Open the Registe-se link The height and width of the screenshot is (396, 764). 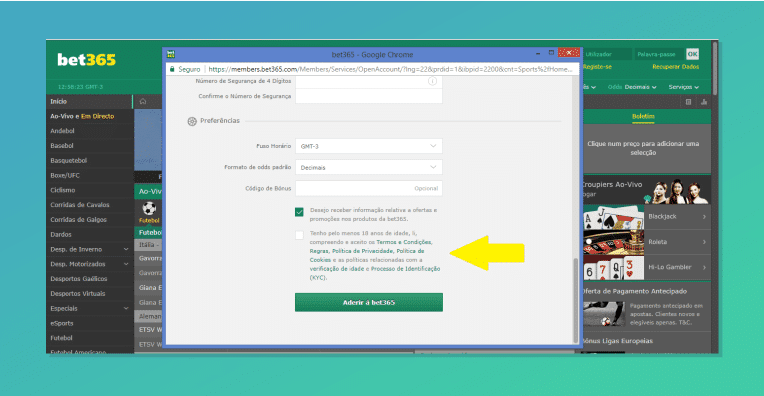597,67
